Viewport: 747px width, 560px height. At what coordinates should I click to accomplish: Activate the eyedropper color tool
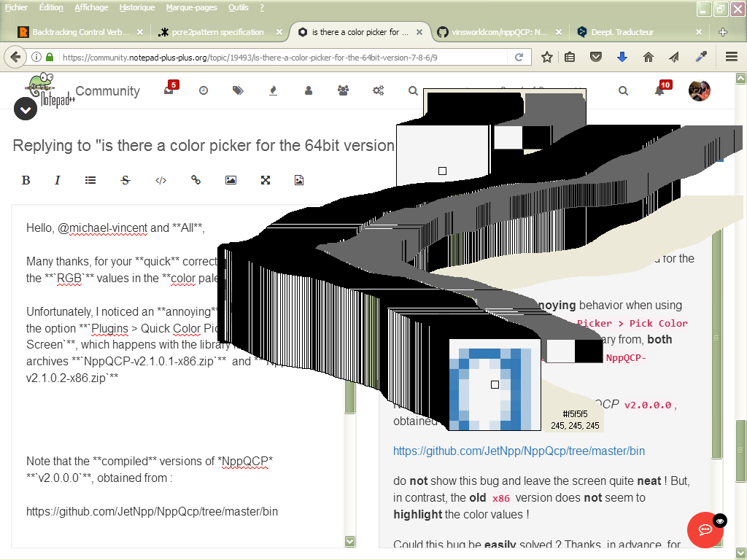tap(701, 57)
